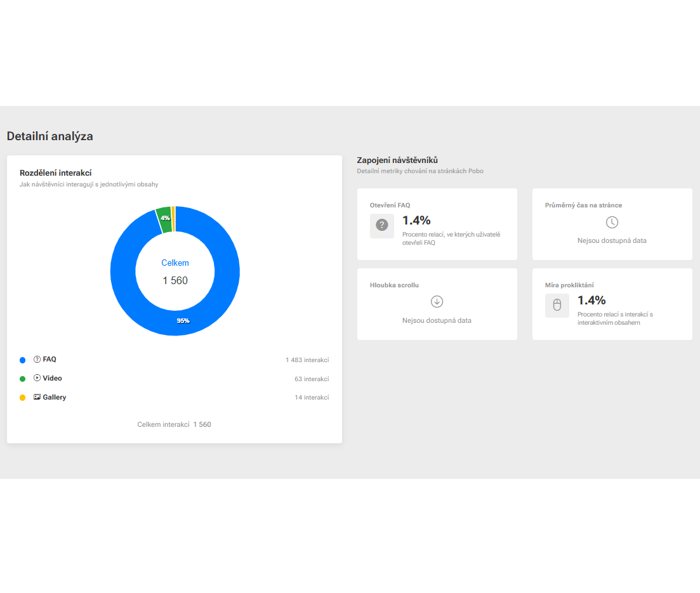Click the Gallery image icon in legend
Viewport: 700px width, 593px height.
37,397
